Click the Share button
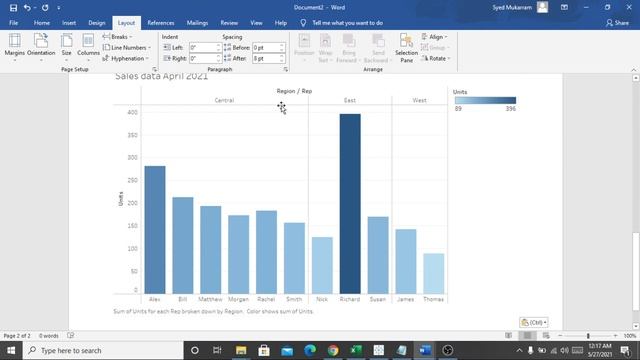This screenshot has width=640, height=360. coord(617,23)
